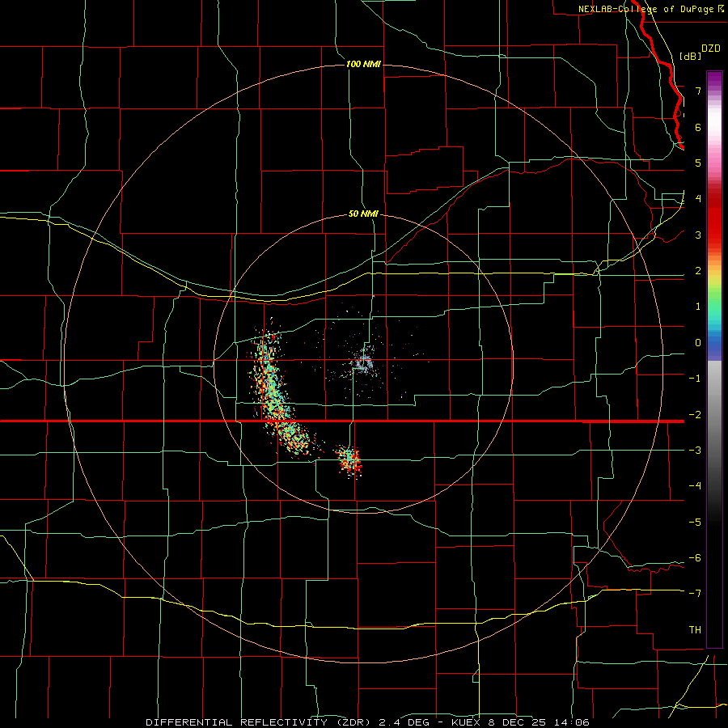The width and height of the screenshot is (728, 728).
Task: Click the 3 value on the color scale
Action: point(698,235)
